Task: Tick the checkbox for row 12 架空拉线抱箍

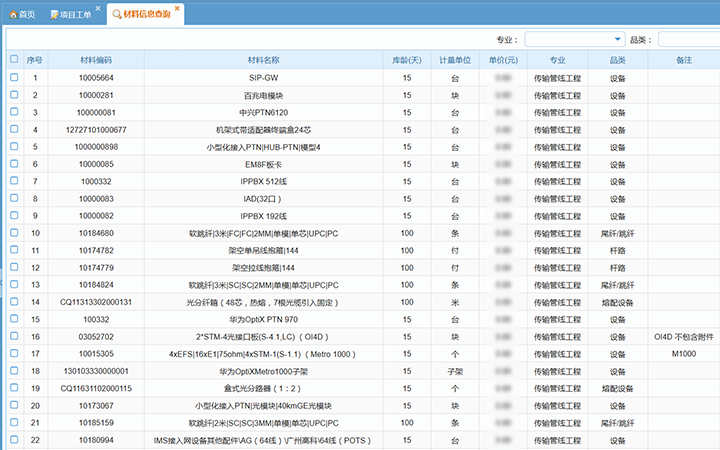Action: pos(14,267)
